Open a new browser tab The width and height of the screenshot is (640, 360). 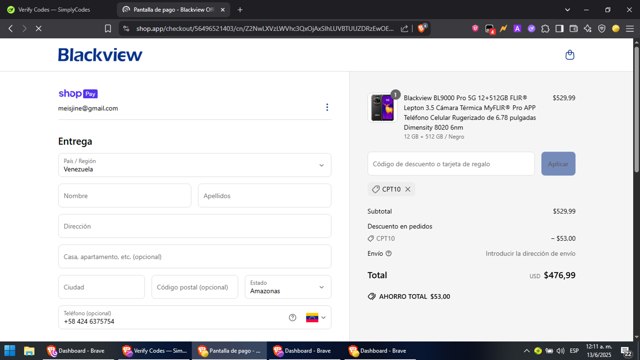(x=240, y=9)
